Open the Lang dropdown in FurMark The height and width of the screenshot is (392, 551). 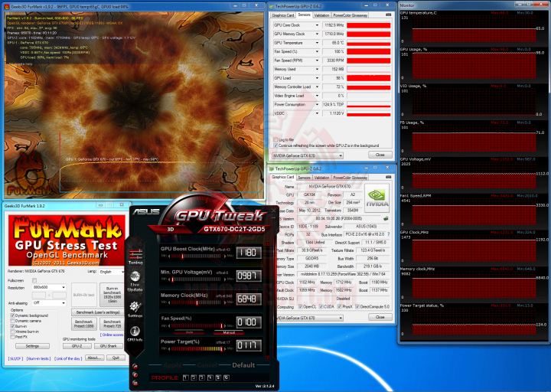tap(112, 272)
